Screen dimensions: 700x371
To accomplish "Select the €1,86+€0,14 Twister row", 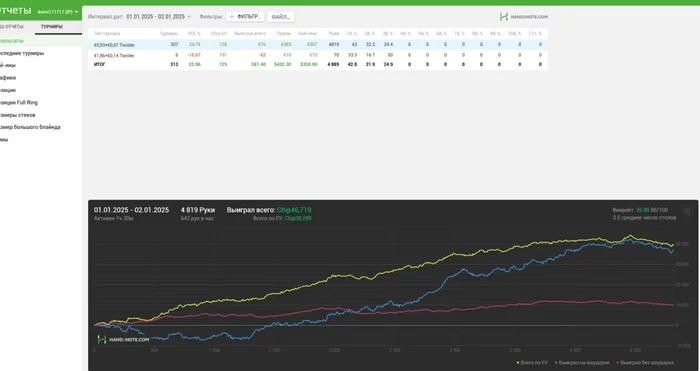I will [317, 55].
